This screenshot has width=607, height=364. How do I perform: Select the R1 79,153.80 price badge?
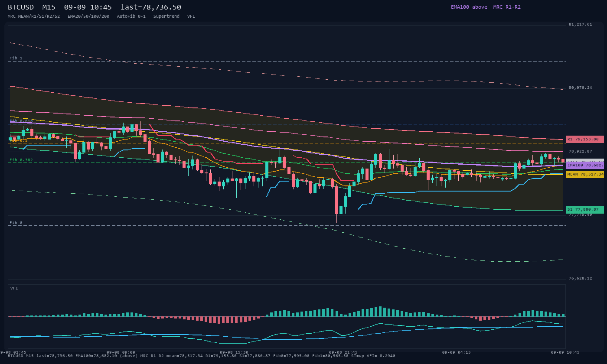[585, 139]
